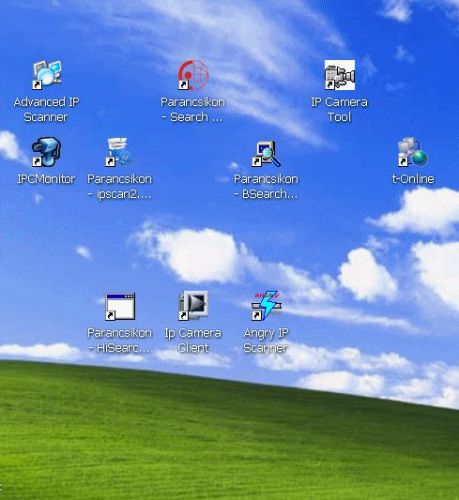459x500 pixels.
Task: Select the Parancsikon - ipscan2 shortcut icon
Action: click(x=120, y=152)
